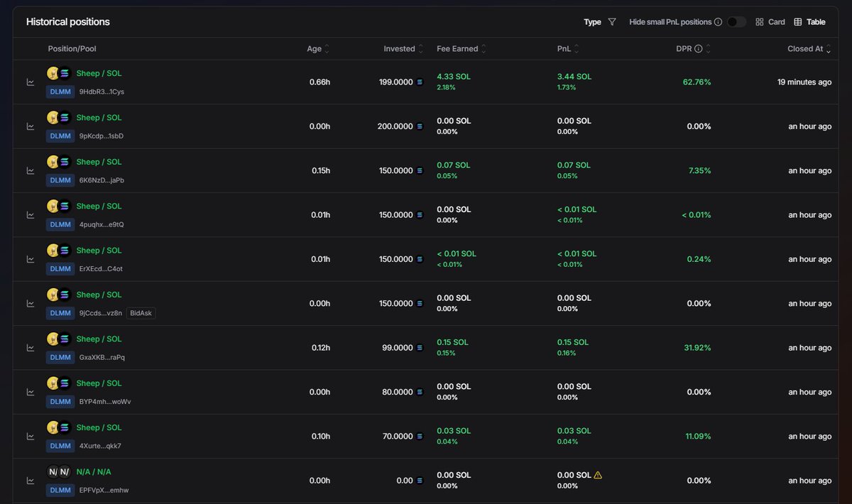The height and width of the screenshot is (504, 852).
Task: Open Sheep / SOL link in BYP4mh...woWv row
Action: pyautogui.click(x=99, y=383)
